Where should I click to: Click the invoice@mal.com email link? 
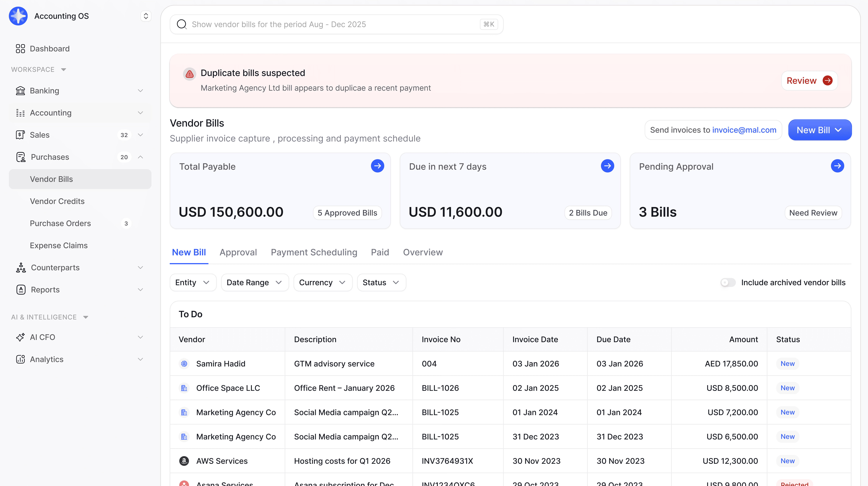744,130
